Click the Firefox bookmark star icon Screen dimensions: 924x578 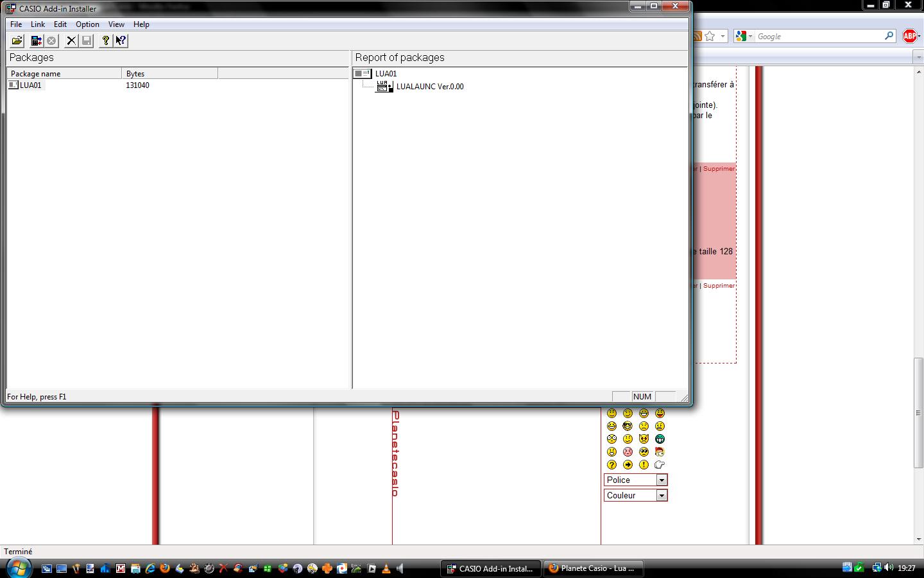point(710,36)
